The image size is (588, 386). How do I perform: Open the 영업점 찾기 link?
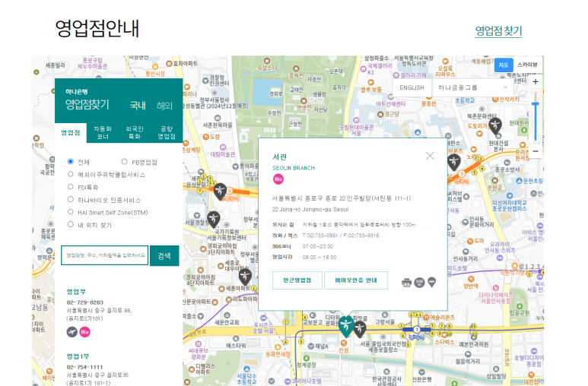tap(498, 30)
